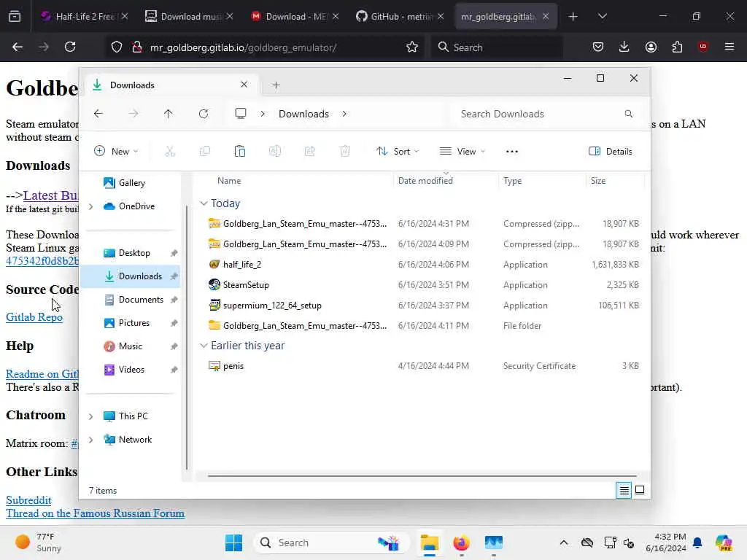List all Firefox tabs dropdown
Image resolution: width=747 pixels, height=560 pixels.
click(602, 16)
